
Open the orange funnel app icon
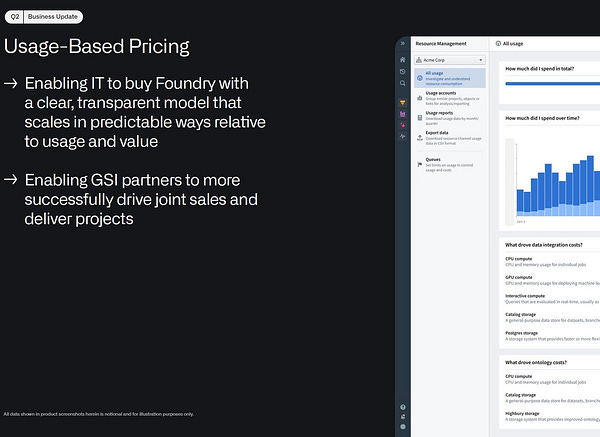click(x=403, y=103)
